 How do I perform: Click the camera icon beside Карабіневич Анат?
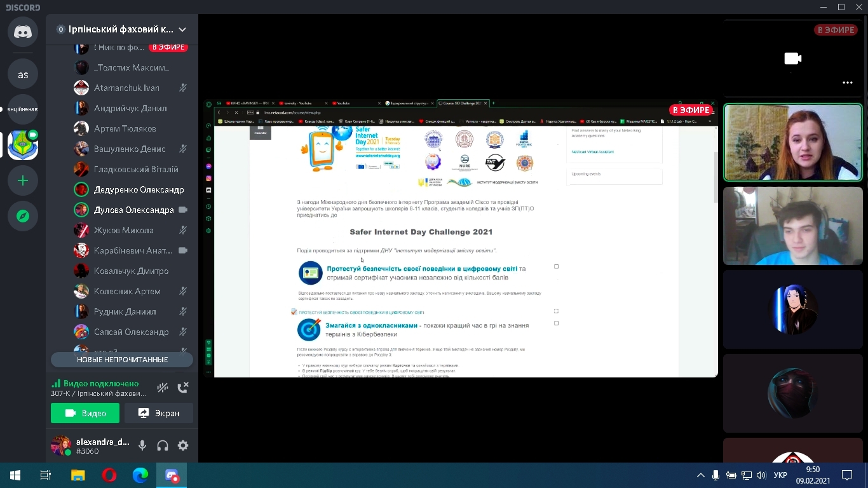[183, 250]
